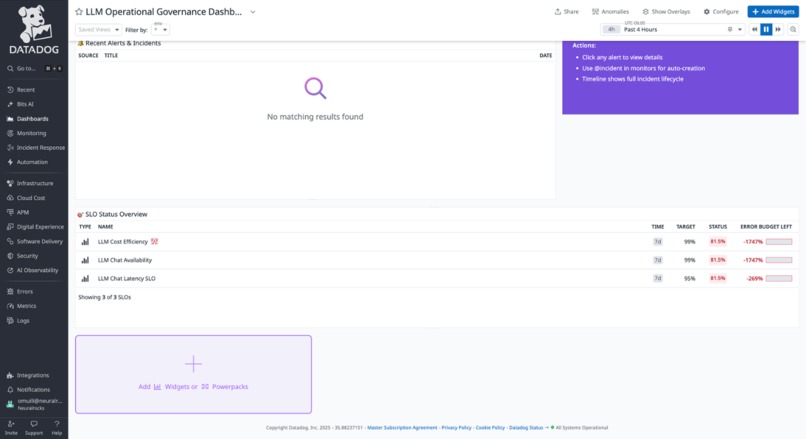Open the Cookie Policy footer link
The image size is (806, 439).
click(x=490, y=428)
